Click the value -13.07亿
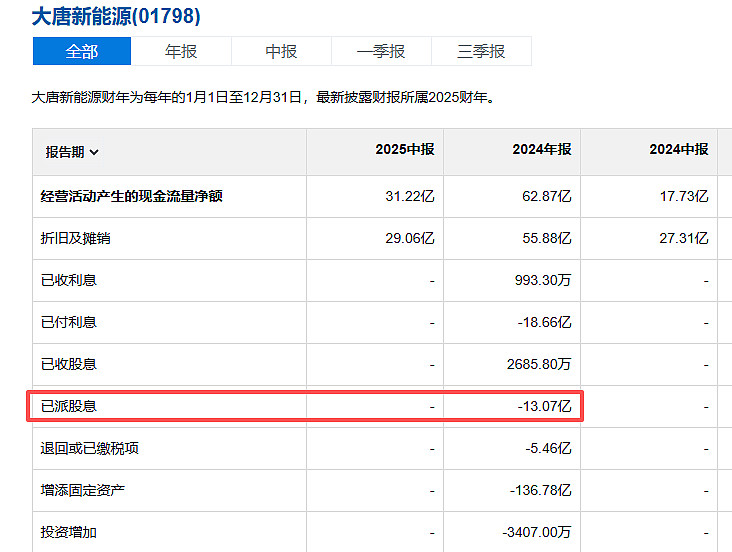Viewport: 732px width, 552px height. [544, 406]
